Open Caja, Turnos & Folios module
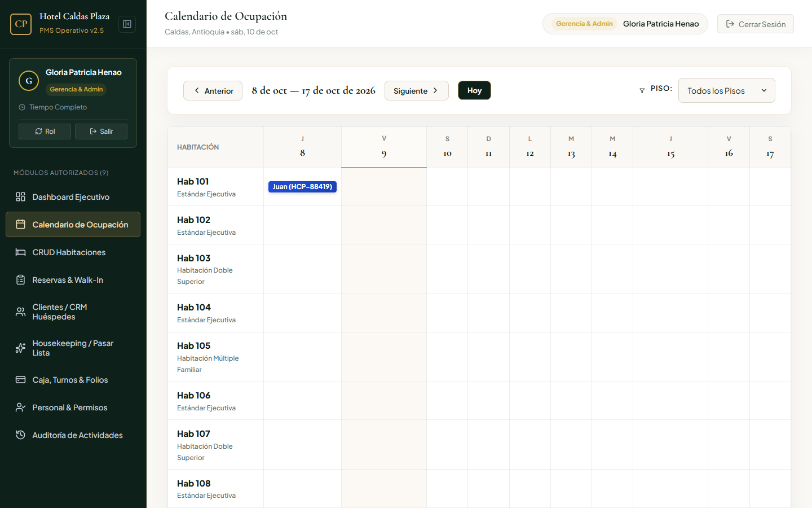The height and width of the screenshot is (508, 812). click(x=73, y=380)
